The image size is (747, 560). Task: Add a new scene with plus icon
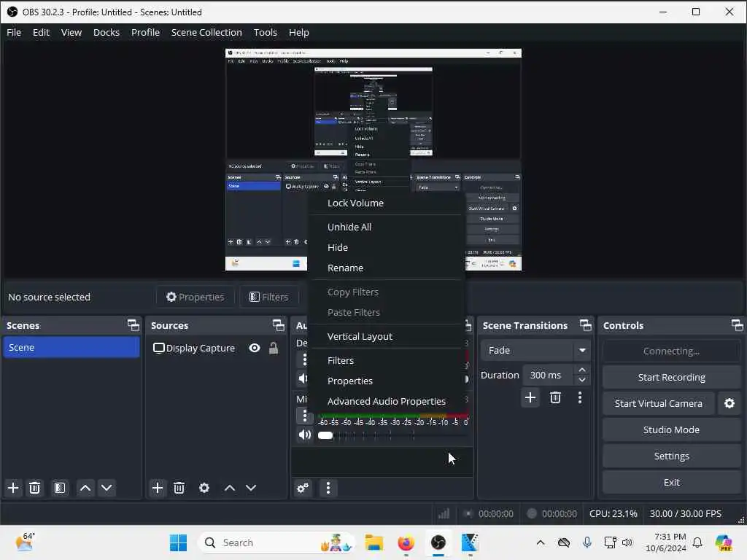click(13, 488)
